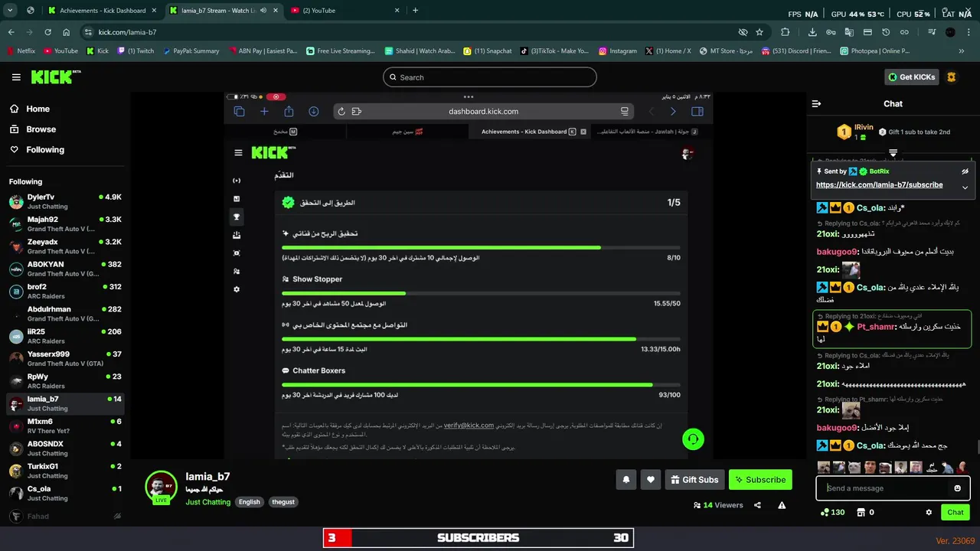Open the Netflix bookmark
This screenshot has width=980, height=551.
coord(21,51)
